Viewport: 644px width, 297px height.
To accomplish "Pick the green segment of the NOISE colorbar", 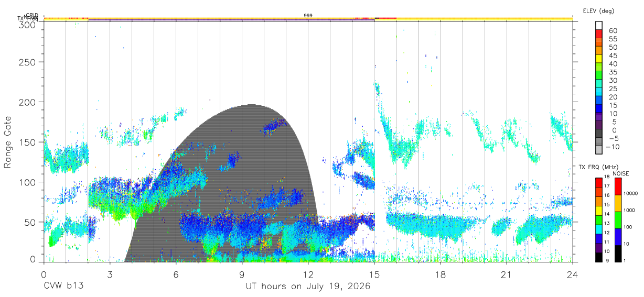I will click(x=618, y=220).
